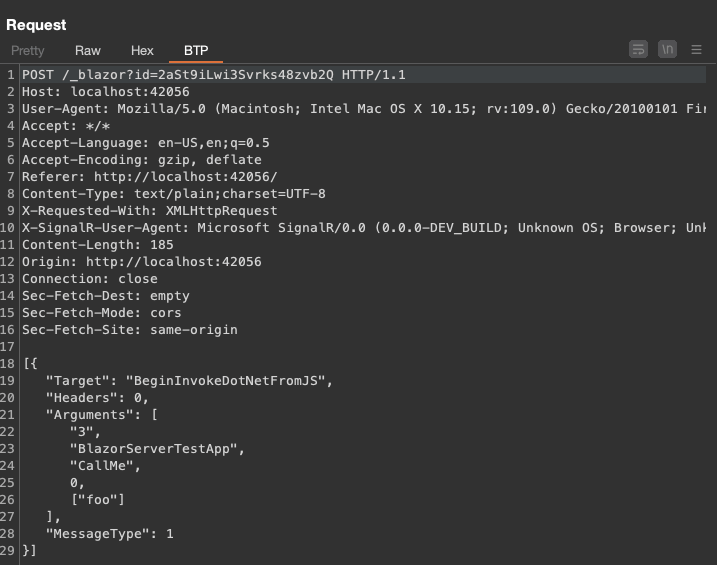
Task: Click the closing }] on line 29
Action: click(29, 550)
